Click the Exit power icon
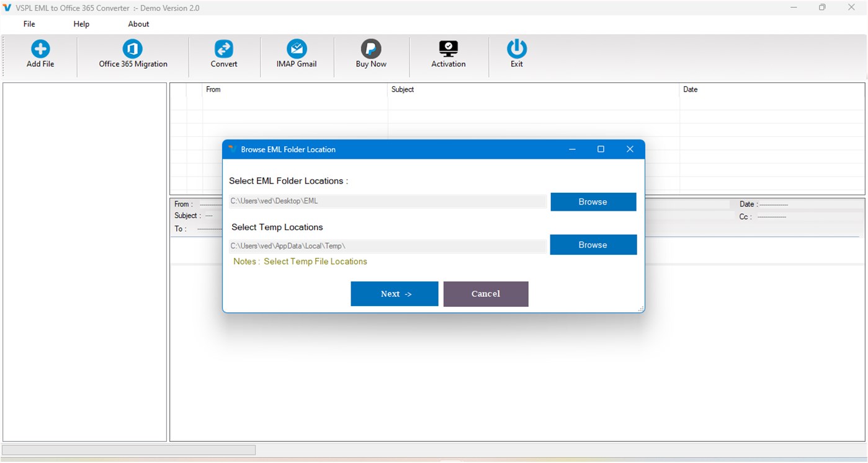 coord(516,48)
